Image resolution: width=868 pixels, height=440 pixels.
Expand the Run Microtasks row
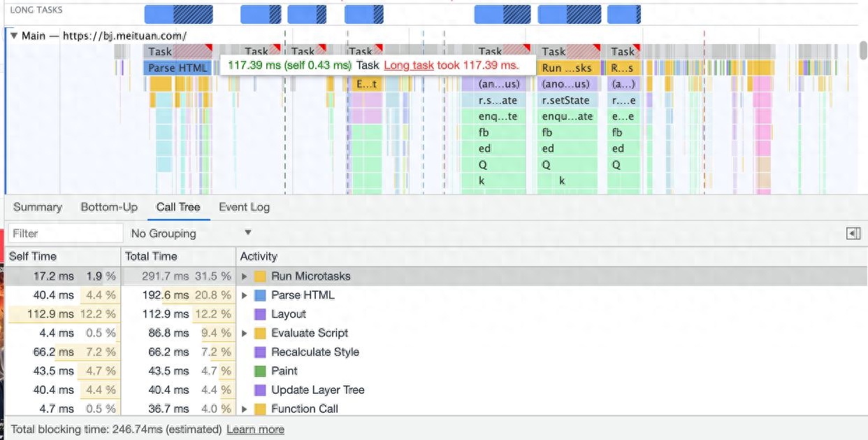pyautogui.click(x=245, y=276)
